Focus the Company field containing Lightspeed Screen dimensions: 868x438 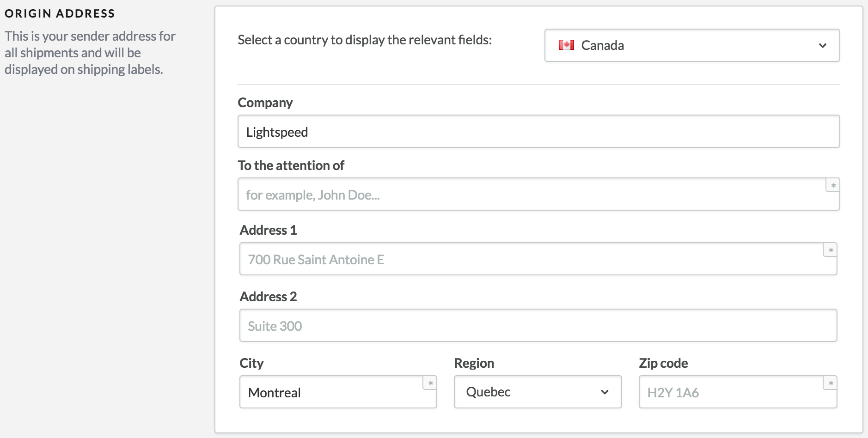538,132
